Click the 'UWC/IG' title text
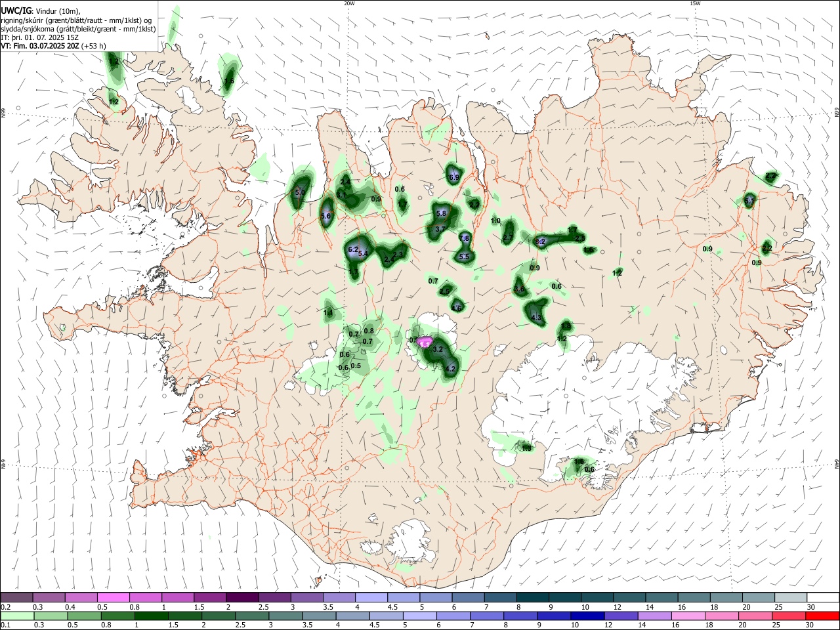The image size is (840, 630). point(16,10)
